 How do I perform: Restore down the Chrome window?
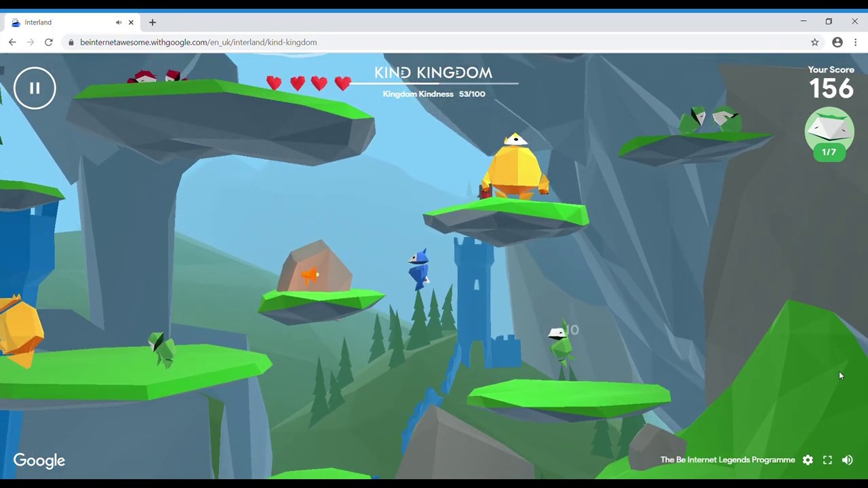pyautogui.click(x=829, y=22)
